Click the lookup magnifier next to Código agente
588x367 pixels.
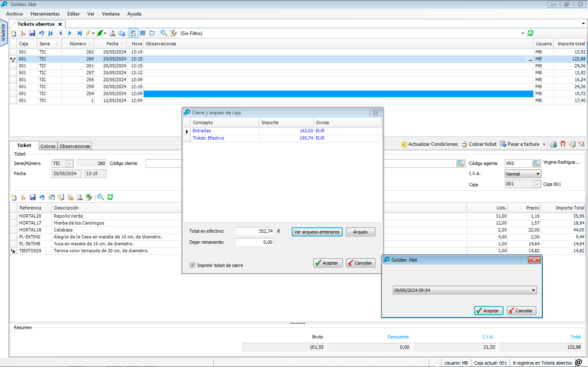pyautogui.click(x=536, y=163)
